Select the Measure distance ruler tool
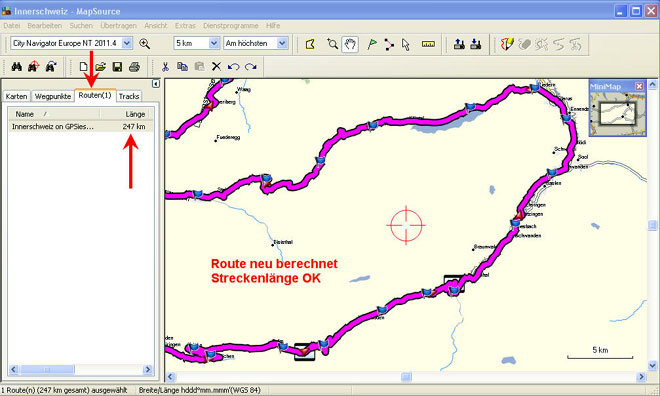 [x=428, y=44]
